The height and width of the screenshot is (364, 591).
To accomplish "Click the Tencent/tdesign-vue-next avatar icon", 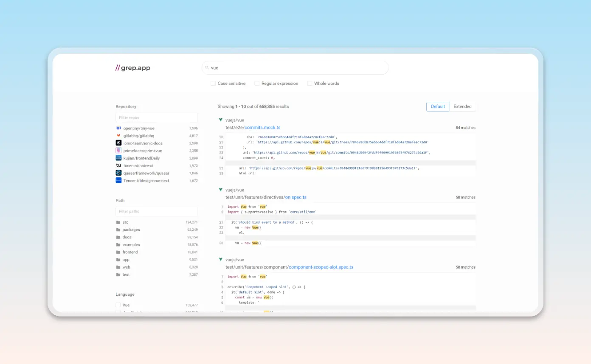I will [x=119, y=180].
